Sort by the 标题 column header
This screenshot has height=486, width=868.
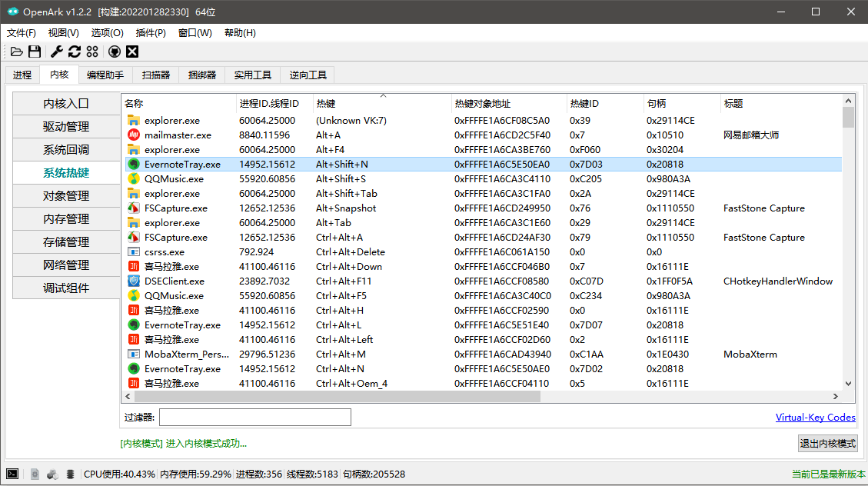780,104
